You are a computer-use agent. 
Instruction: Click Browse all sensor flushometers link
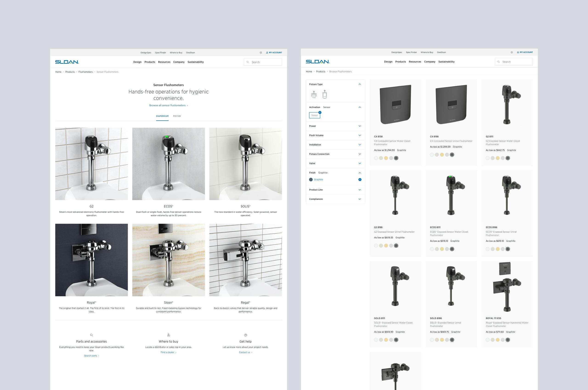[169, 106]
